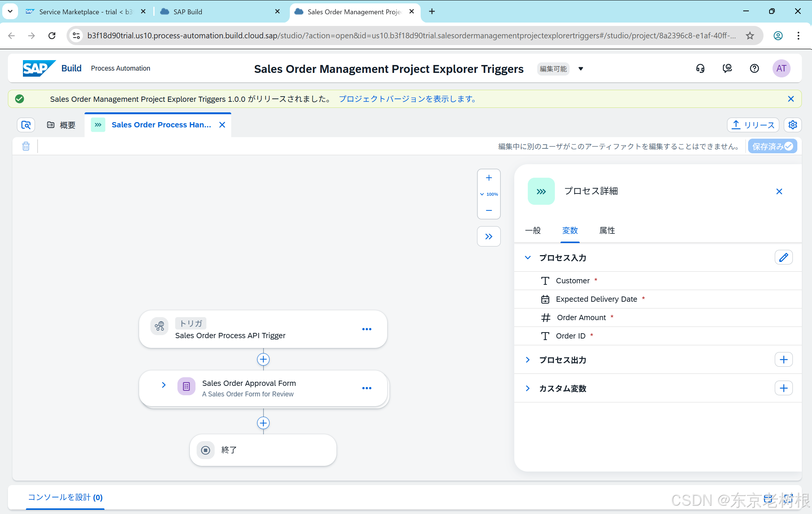
Task: Open the zoom percentage dropdown
Action: [489, 194]
